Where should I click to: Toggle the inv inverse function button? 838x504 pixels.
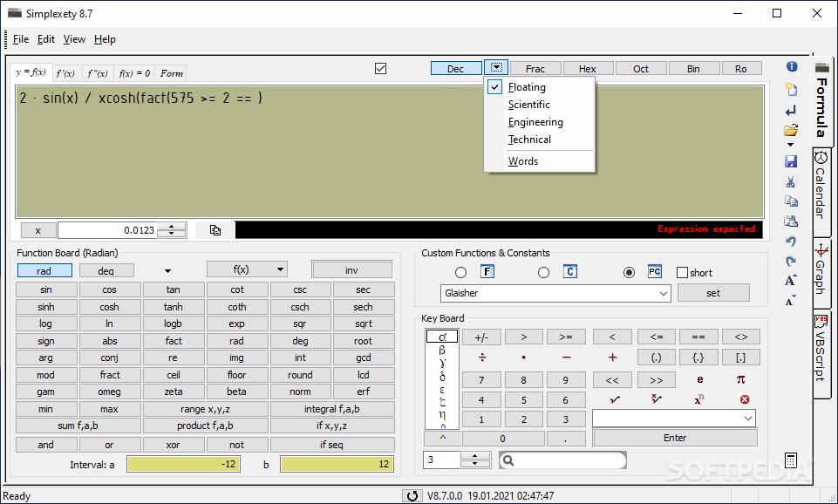(x=351, y=270)
